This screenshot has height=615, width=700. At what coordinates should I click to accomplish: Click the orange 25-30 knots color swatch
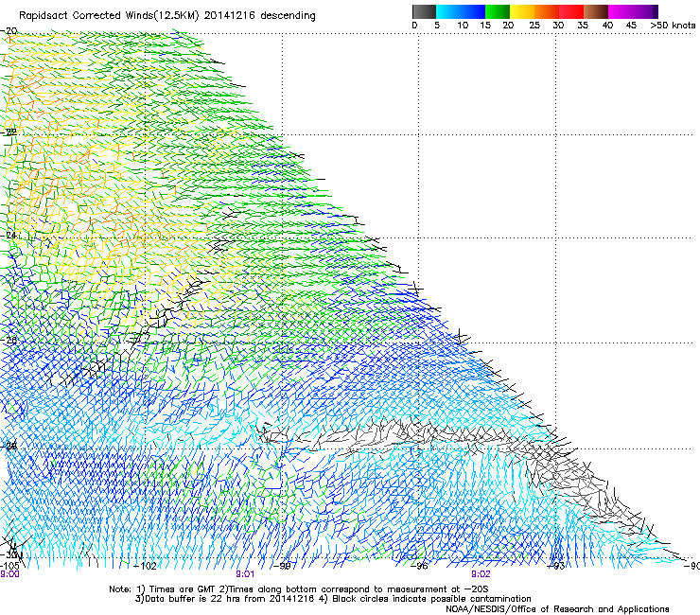coord(547,11)
